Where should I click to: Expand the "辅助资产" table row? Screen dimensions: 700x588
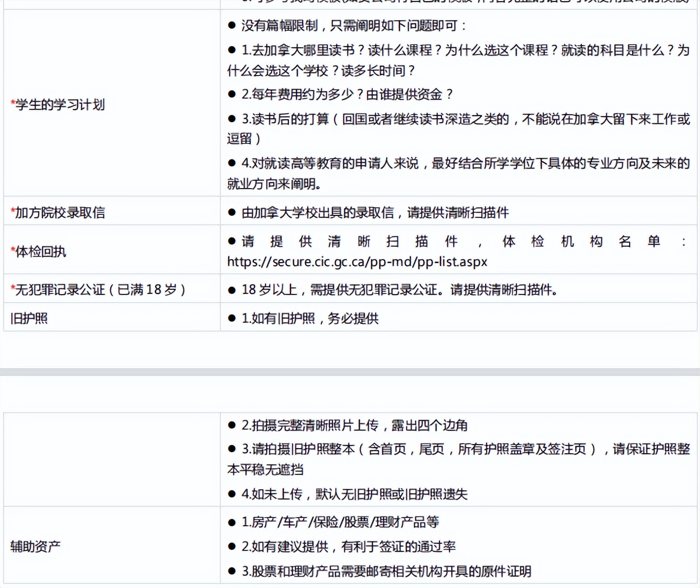[37, 546]
